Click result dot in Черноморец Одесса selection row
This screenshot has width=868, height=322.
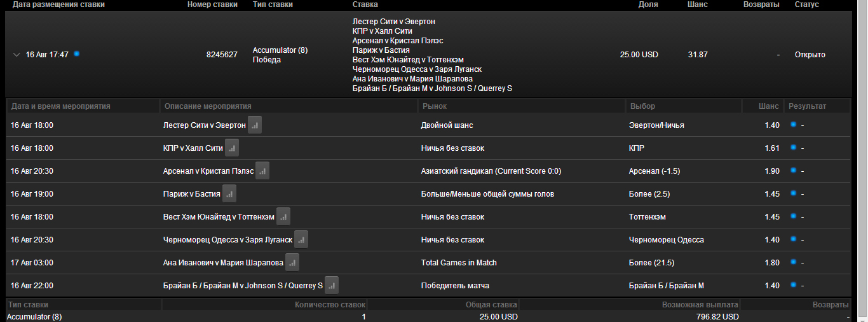pyautogui.click(x=793, y=239)
